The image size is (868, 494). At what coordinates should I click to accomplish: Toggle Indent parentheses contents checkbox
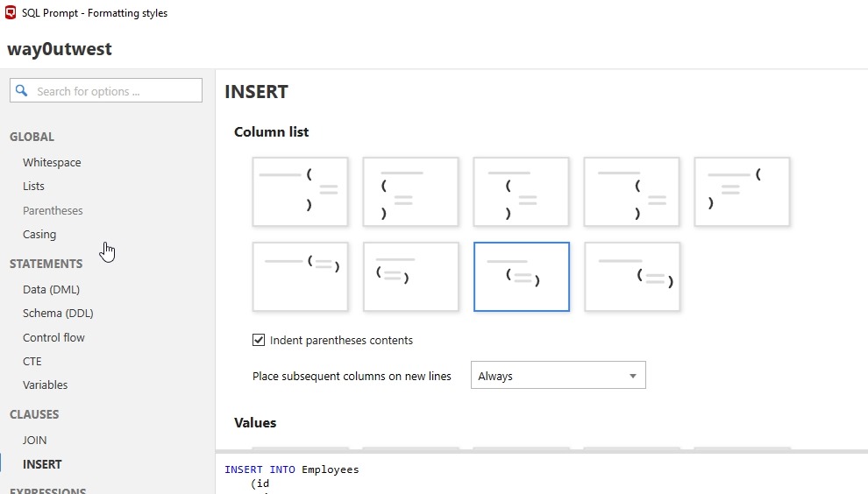(x=259, y=340)
